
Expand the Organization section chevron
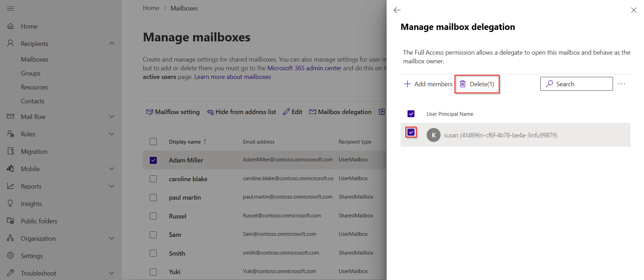(112, 238)
